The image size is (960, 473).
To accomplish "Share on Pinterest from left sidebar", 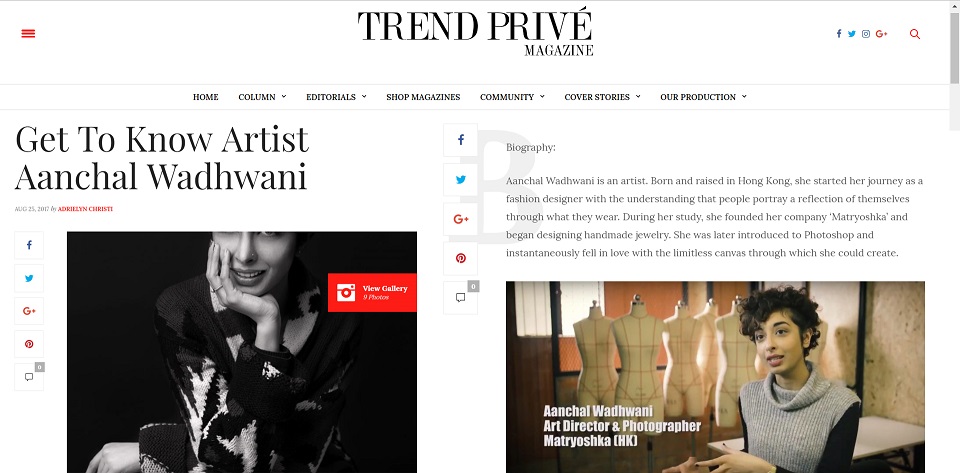I will point(29,344).
